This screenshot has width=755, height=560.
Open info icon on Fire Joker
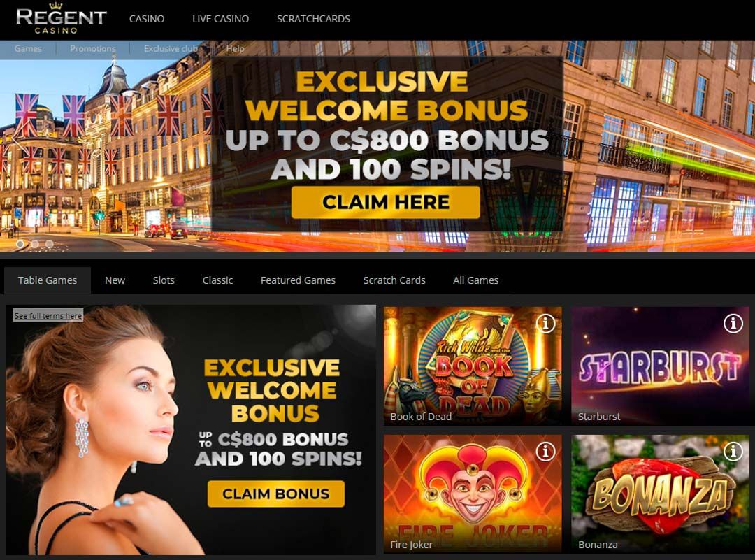click(545, 451)
